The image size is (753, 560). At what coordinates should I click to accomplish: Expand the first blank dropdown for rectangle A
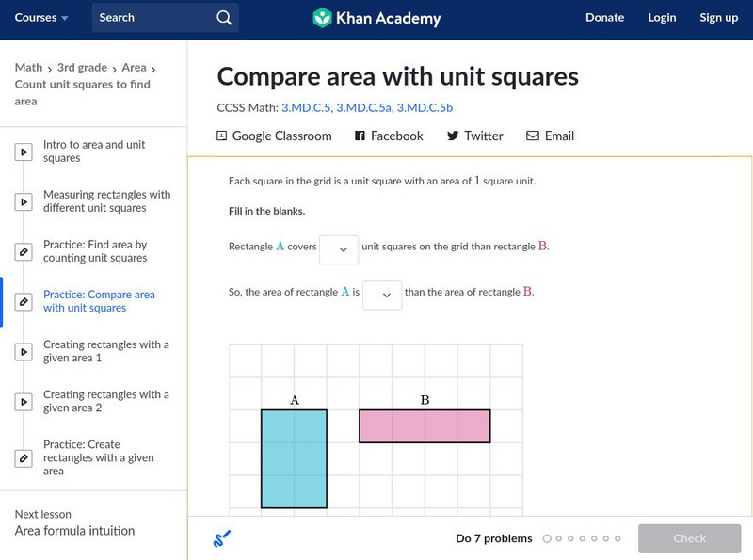click(x=339, y=249)
